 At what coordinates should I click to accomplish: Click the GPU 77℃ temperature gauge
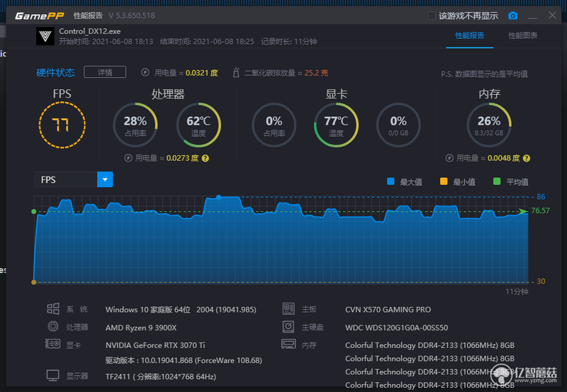(x=336, y=125)
